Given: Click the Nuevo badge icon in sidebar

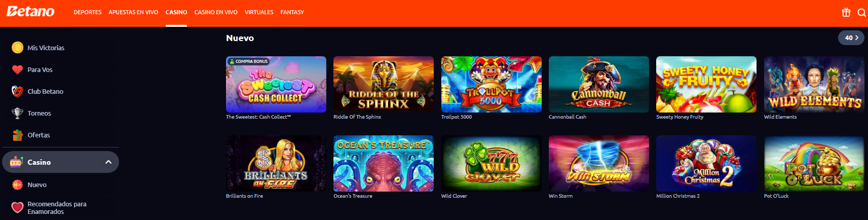Looking at the screenshot, I should click(x=17, y=185).
